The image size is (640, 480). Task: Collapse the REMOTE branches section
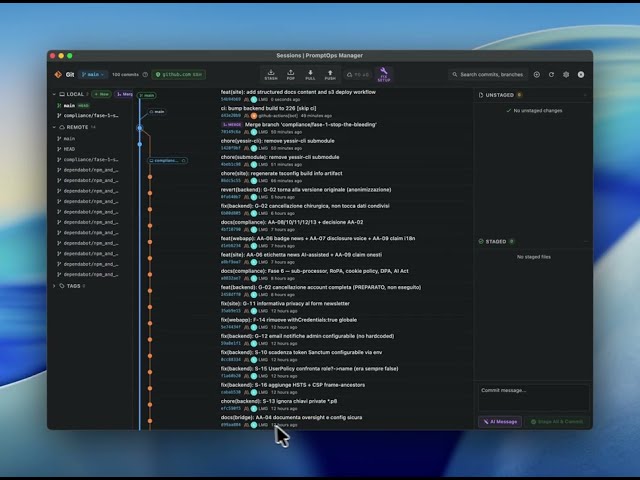pyautogui.click(x=54, y=127)
